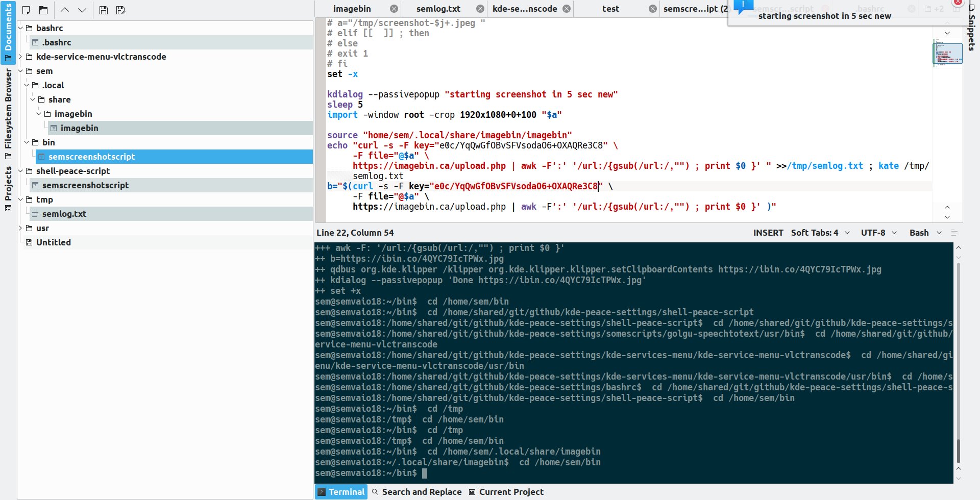Collapse the tmp folder
This screenshot has width=980, height=500.
tap(21, 199)
